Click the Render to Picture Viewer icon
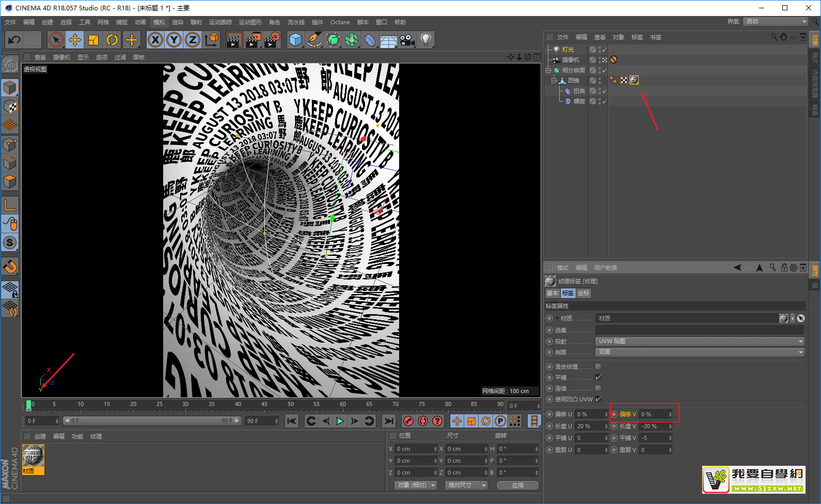The image size is (821, 504). pos(252,40)
